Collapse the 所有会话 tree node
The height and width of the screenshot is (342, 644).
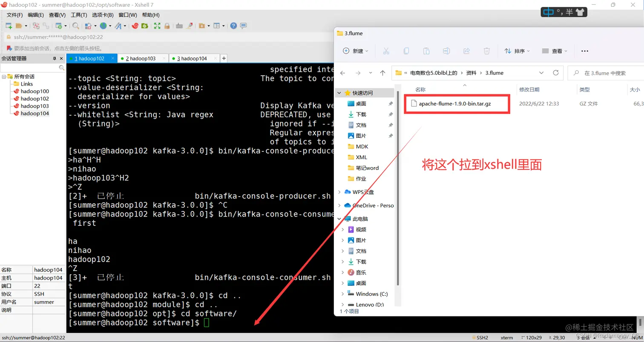tap(3, 77)
